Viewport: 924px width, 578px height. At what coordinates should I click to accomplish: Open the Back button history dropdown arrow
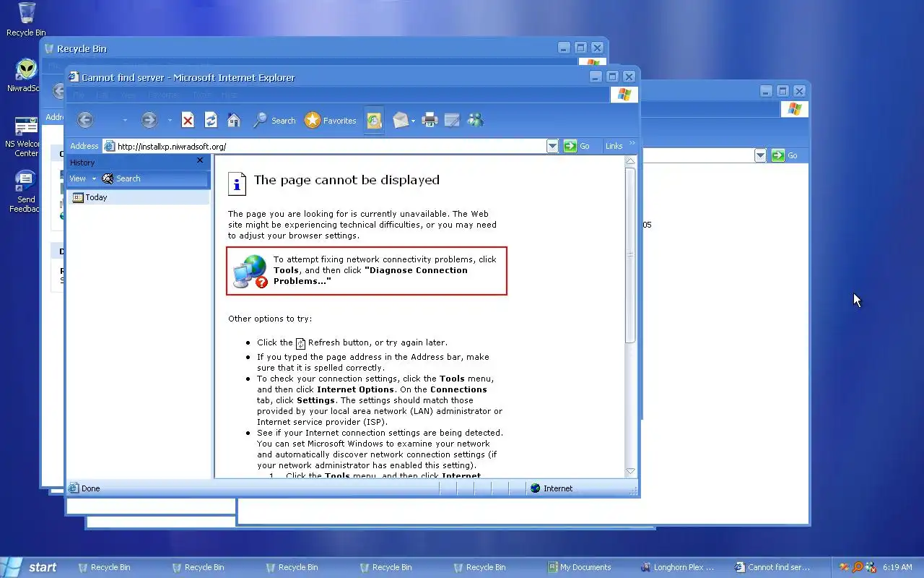point(124,121)
